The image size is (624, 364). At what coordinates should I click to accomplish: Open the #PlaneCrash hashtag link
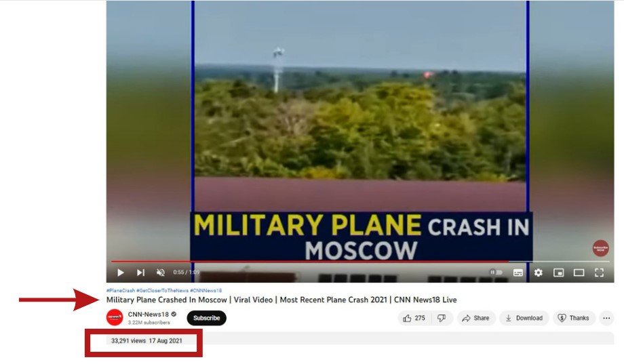121,290
